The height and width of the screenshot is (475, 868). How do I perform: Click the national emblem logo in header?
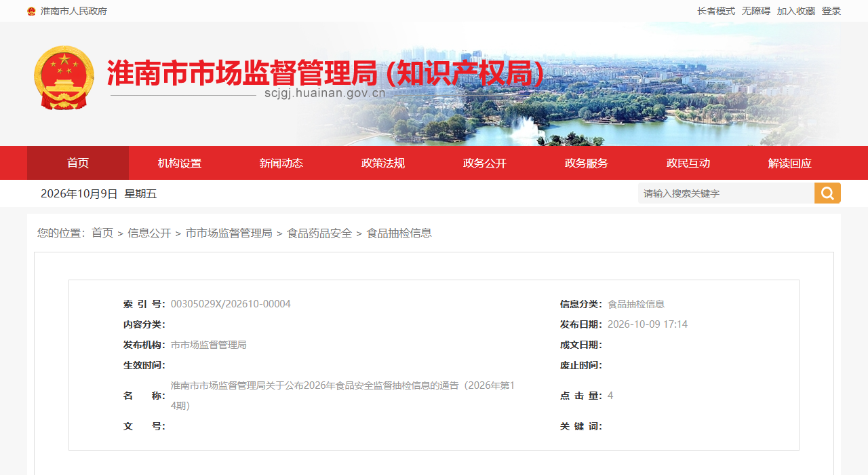64,77
